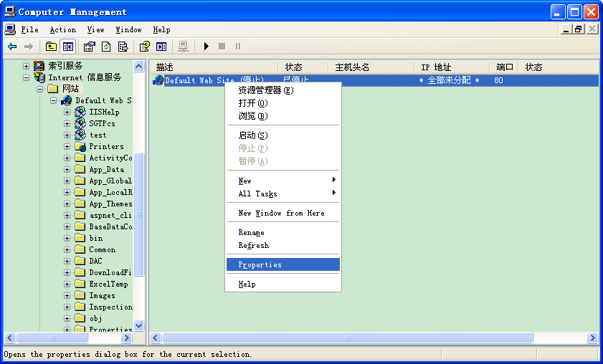The height and width of the screenshot is (364, 603).
Task: Click the IISHelp virtual directory icon
Action: click(80, 112)
